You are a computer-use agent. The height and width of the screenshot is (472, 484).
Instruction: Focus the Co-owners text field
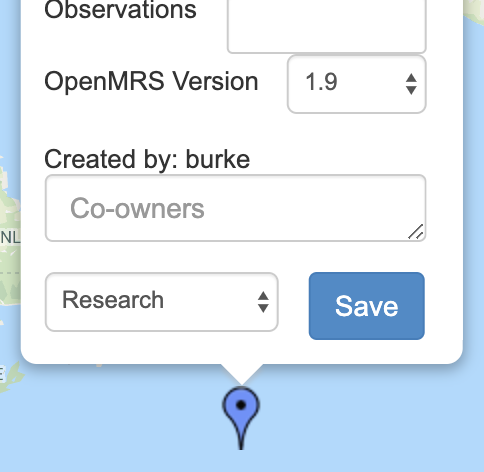236,208
